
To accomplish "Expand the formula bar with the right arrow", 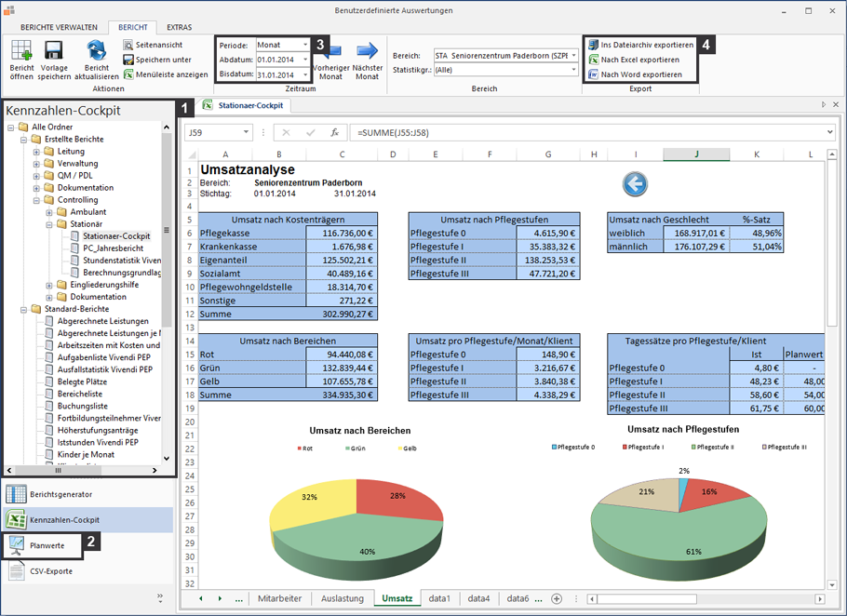I will tap(829, 132).
